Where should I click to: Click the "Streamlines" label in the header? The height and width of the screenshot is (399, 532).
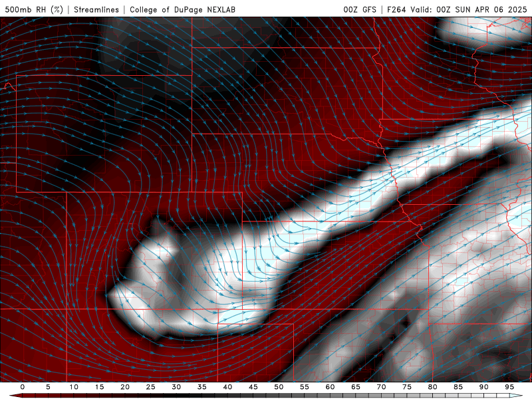pos(96,9)
